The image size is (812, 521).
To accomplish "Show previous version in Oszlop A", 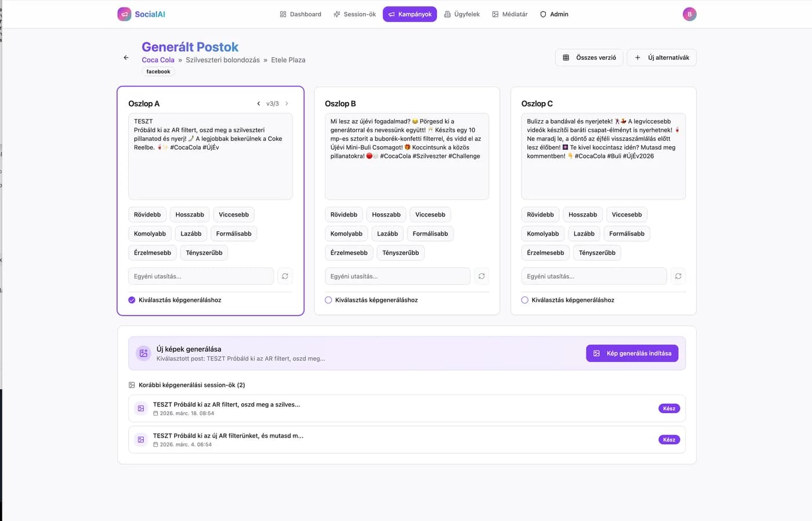I will click(259, 104).
